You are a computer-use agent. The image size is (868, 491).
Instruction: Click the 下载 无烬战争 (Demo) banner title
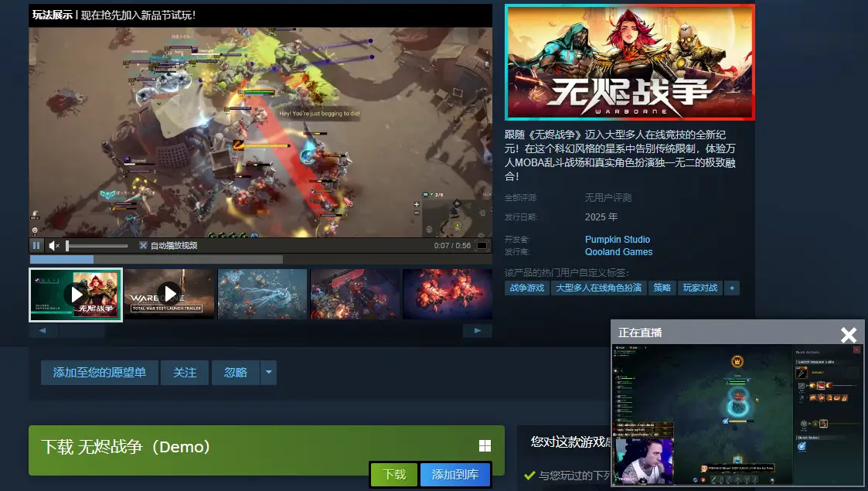tap(126, 447)
